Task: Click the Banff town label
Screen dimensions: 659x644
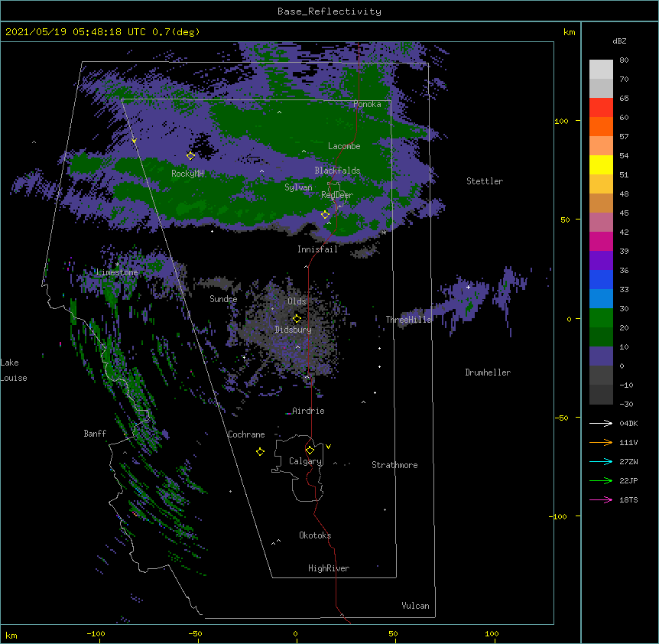Action: tap(95, 434)
